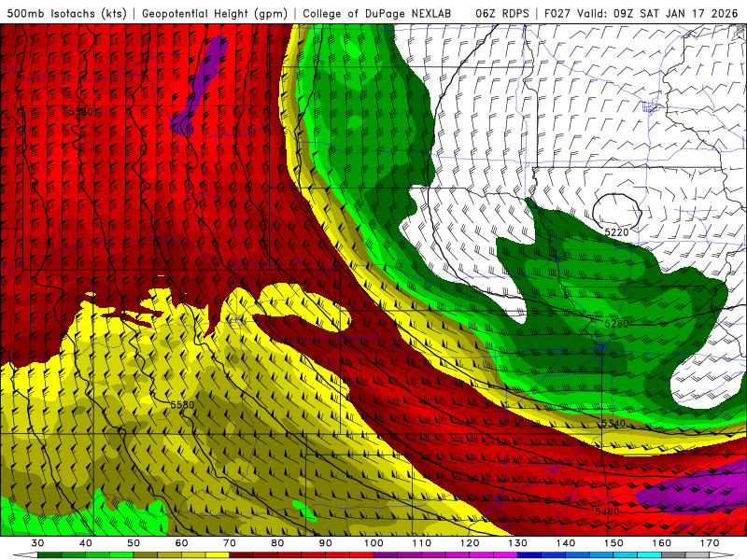Click the colorbar value 40
Viewport: 747px width, 560px height.
(x=86, y=543)
